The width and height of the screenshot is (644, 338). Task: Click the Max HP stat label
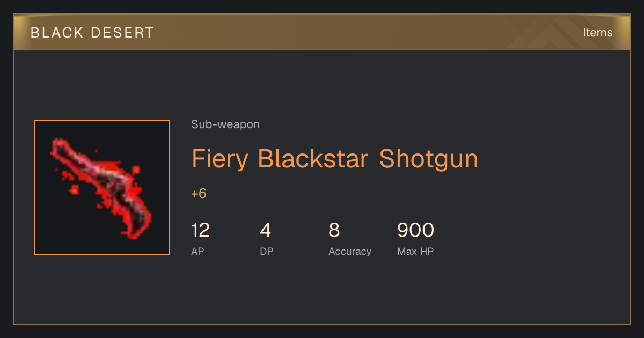click(415, 251)
